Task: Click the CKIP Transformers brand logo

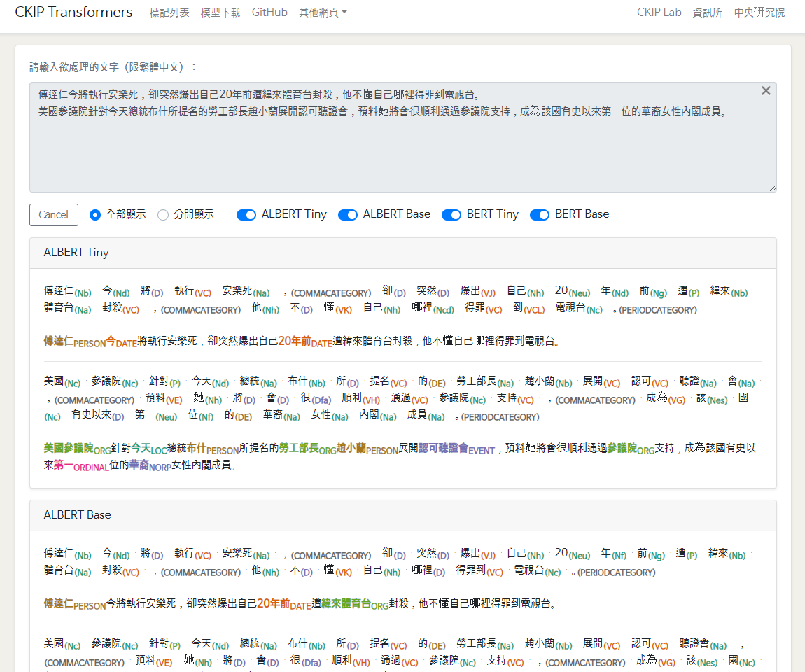Action: [73, 13]
